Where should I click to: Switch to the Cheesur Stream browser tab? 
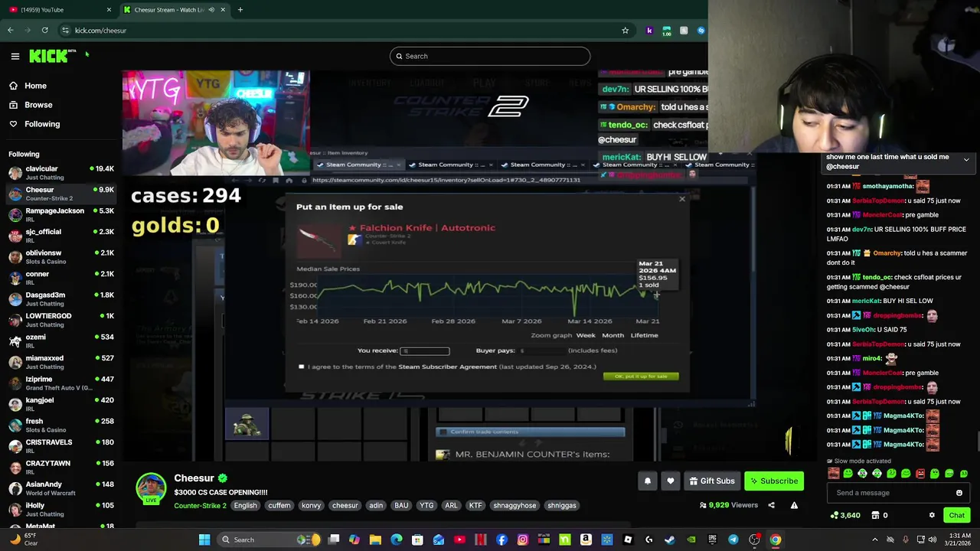170,9
